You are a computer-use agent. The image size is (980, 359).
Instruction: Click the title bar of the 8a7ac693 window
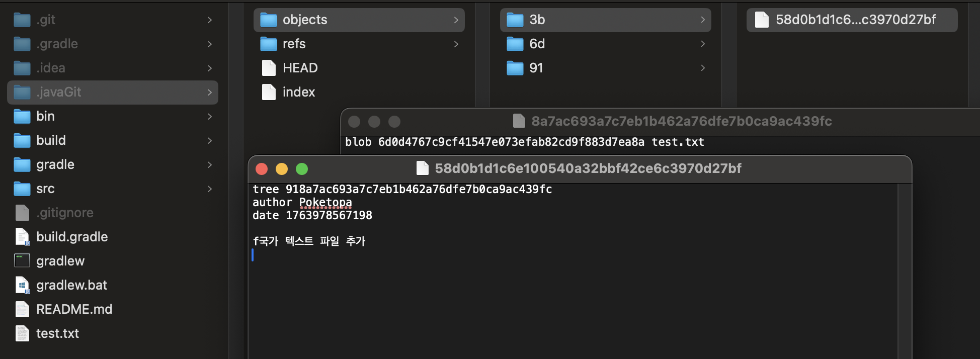coord(660,121)
